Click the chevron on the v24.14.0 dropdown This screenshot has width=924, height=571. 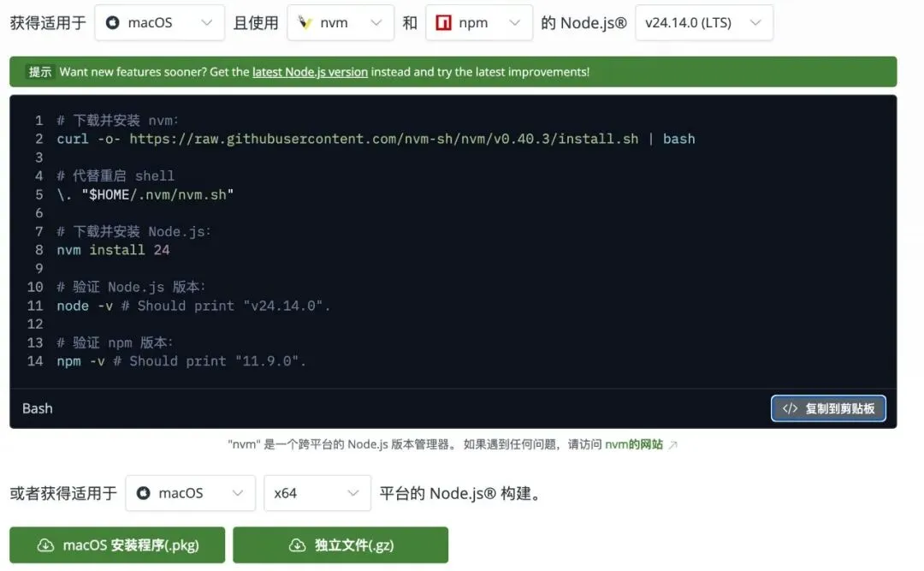[x=755, y=22]
